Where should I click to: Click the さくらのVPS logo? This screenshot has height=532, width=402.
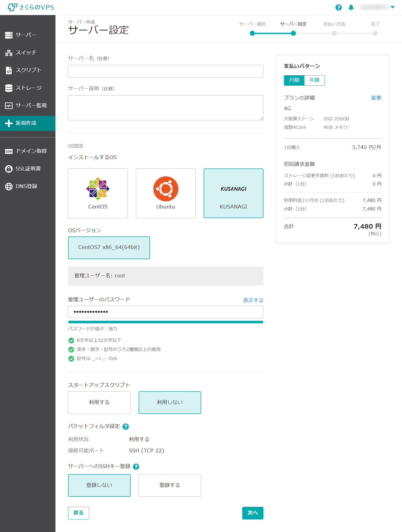pos(31,7)
